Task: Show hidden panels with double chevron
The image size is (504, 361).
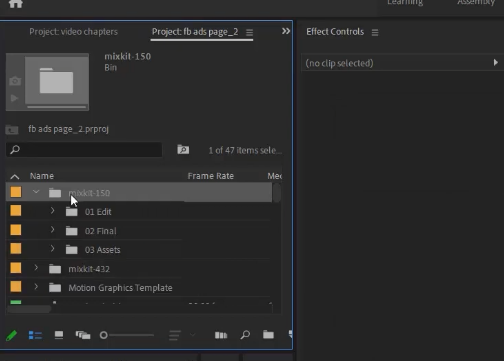Action: pos(286,31)
